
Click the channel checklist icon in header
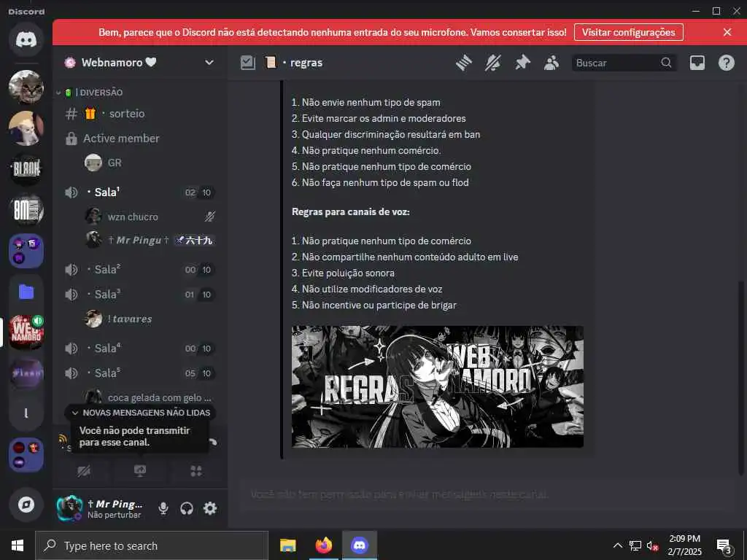pyautogui.click(x=248, y=63)
